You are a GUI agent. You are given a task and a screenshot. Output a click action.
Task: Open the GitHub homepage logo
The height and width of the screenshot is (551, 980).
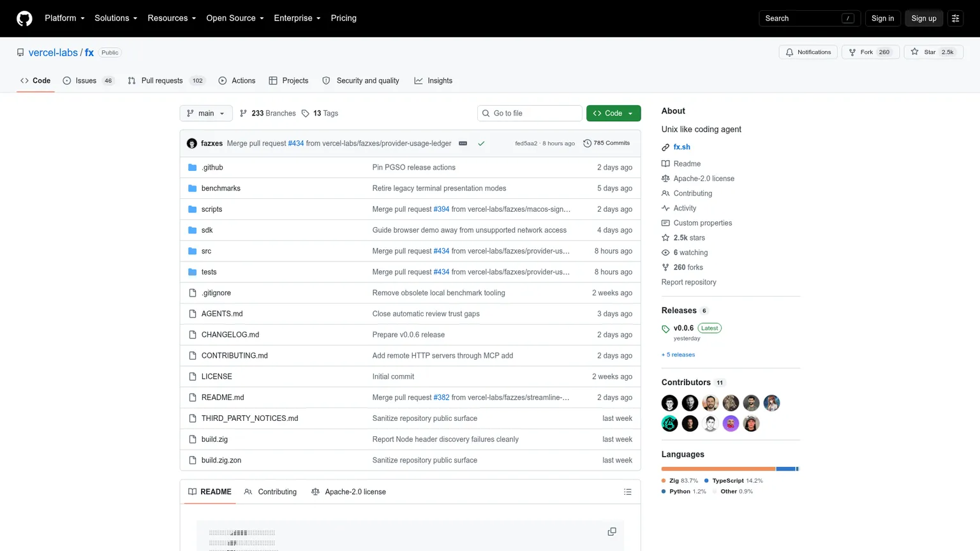click(24, 18)
